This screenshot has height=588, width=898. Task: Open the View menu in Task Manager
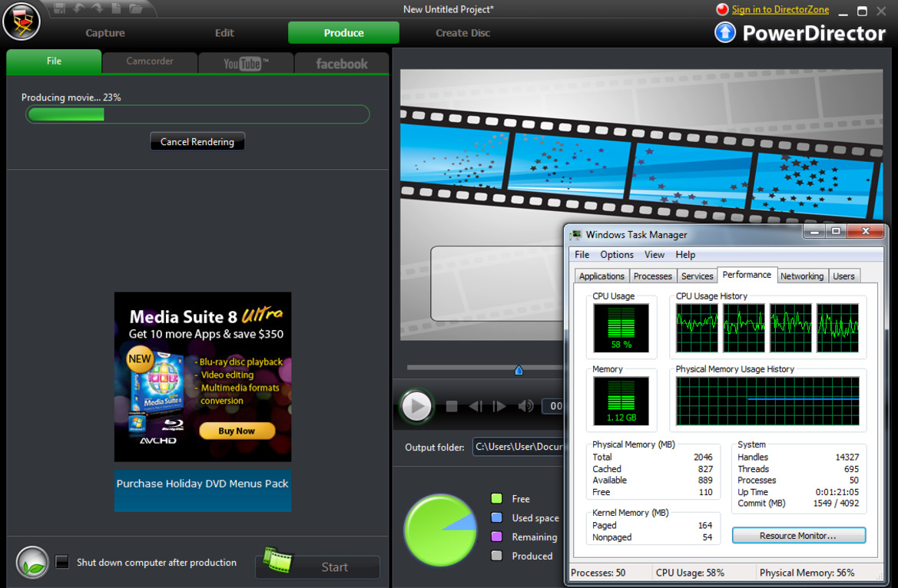[x=654, y=255]
